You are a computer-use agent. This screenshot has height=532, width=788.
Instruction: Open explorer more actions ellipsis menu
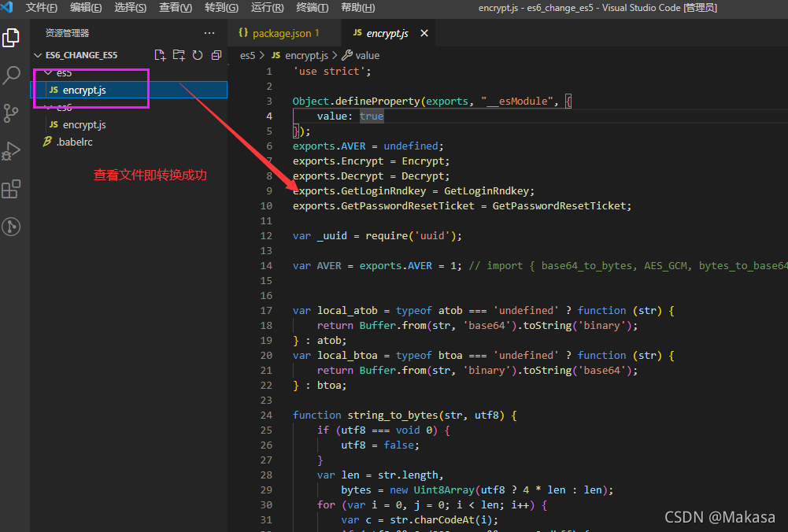point(209,33)
